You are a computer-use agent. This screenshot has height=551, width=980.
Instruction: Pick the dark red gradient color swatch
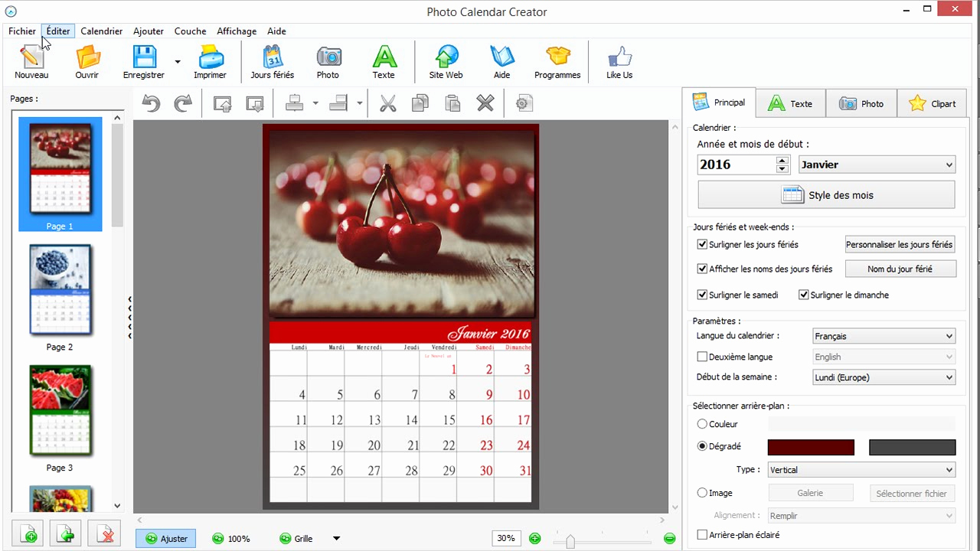[811, 448]
